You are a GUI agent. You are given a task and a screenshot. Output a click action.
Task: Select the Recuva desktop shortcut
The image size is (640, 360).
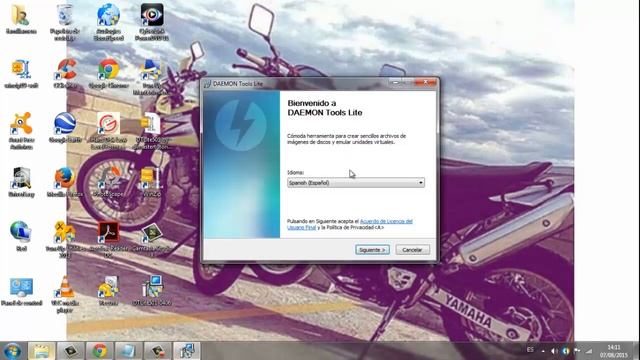[108, 291]
